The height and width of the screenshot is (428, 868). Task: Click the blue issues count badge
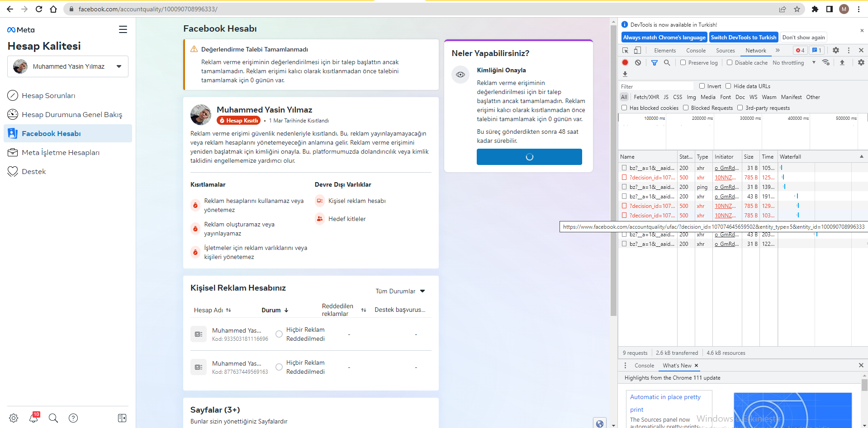(816, 50)
